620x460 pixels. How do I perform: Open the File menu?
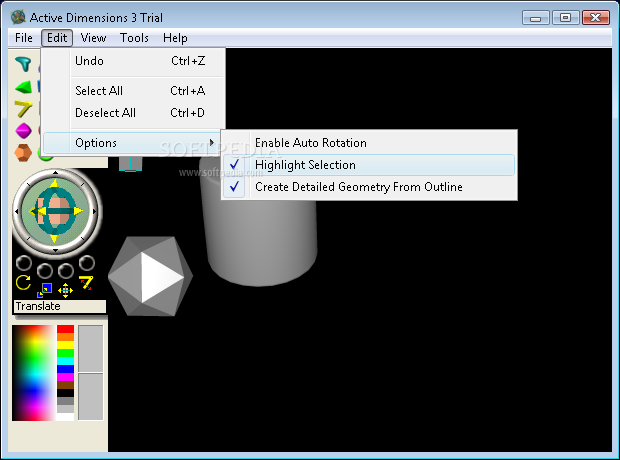coord(24,38)
